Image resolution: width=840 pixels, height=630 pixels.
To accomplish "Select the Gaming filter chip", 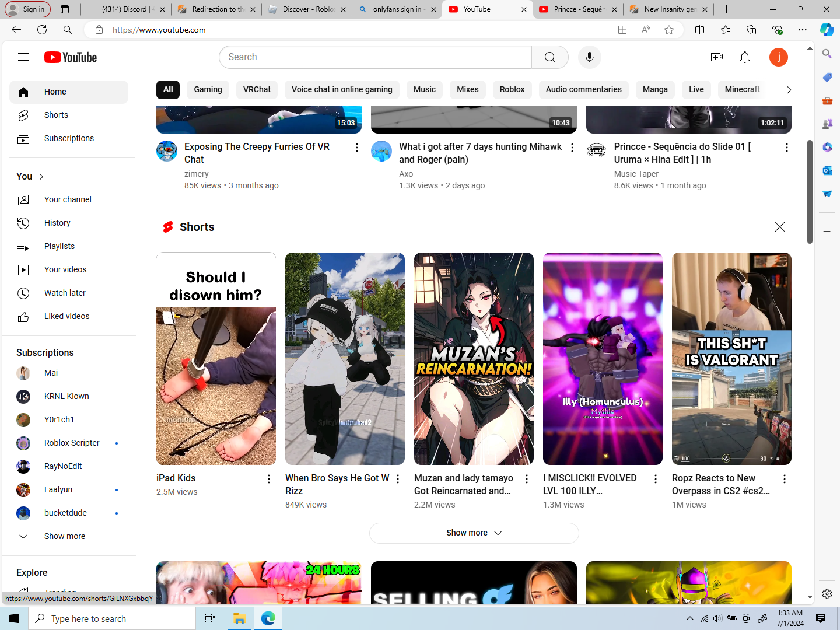I will [x=208, y=89].
